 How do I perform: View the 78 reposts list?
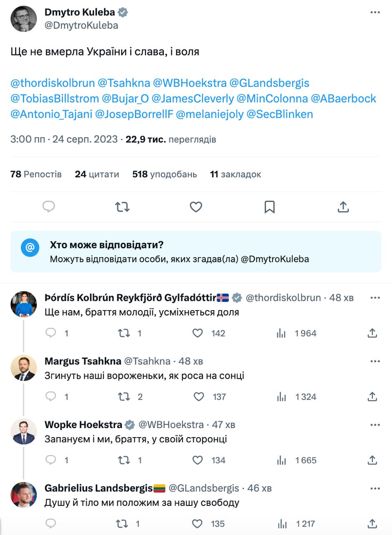pyautogui.click(x=36, y=174)
